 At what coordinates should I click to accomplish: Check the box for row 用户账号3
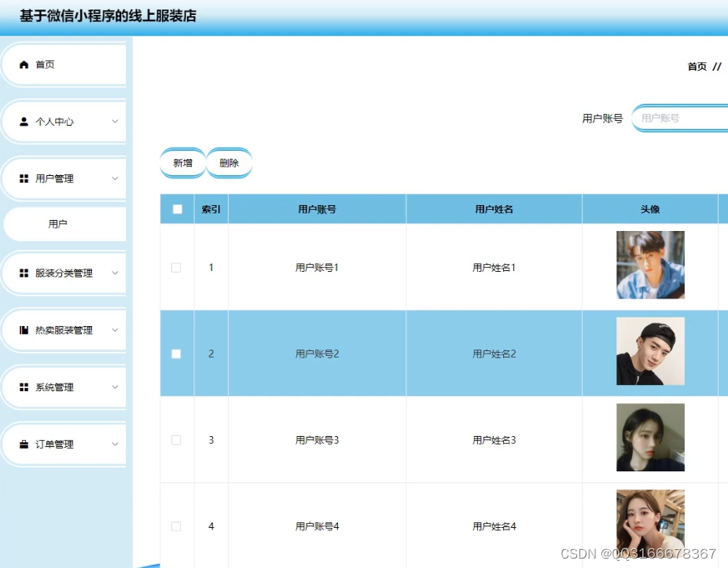coord(176,440)
